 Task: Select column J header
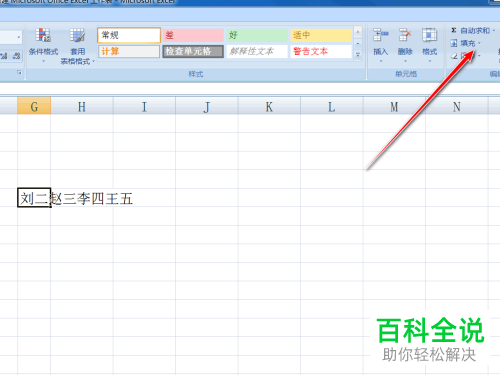pyautogui.click(x=207, y=106)
